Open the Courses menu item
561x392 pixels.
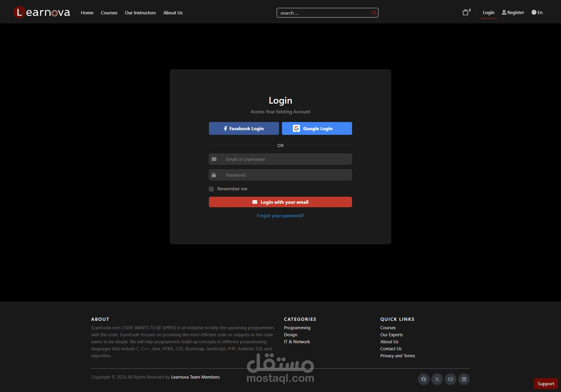click(109, 13)
